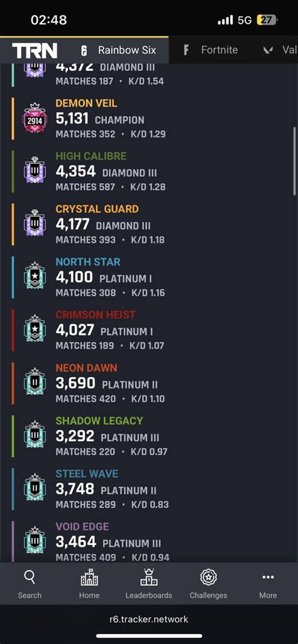Tap the Shadow Legacy Platinum III badge

pyautogui.click(x=35, y=436)
